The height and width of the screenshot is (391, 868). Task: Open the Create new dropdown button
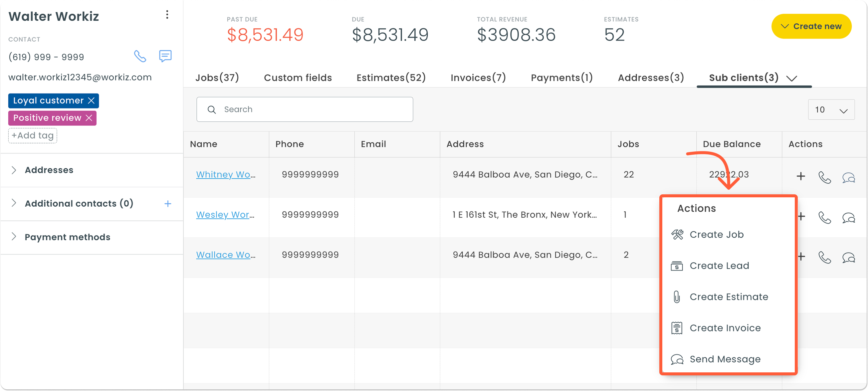coord(811,26)
